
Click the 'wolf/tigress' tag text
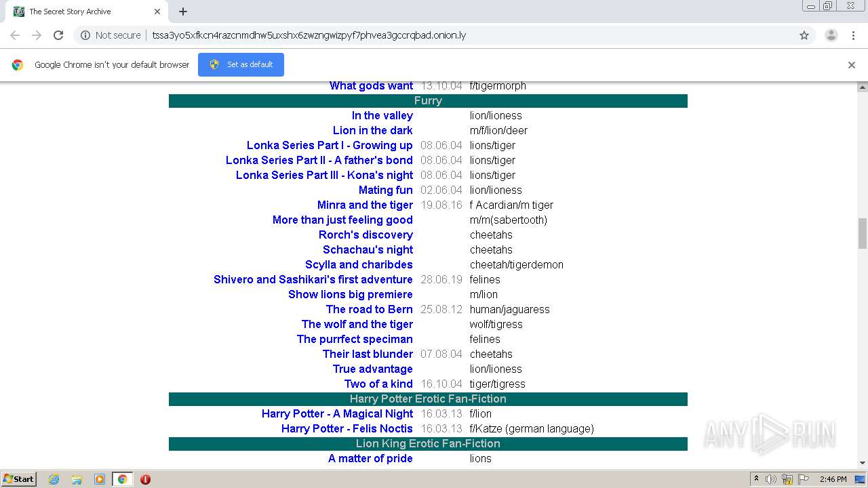click(x=496, y=324)
